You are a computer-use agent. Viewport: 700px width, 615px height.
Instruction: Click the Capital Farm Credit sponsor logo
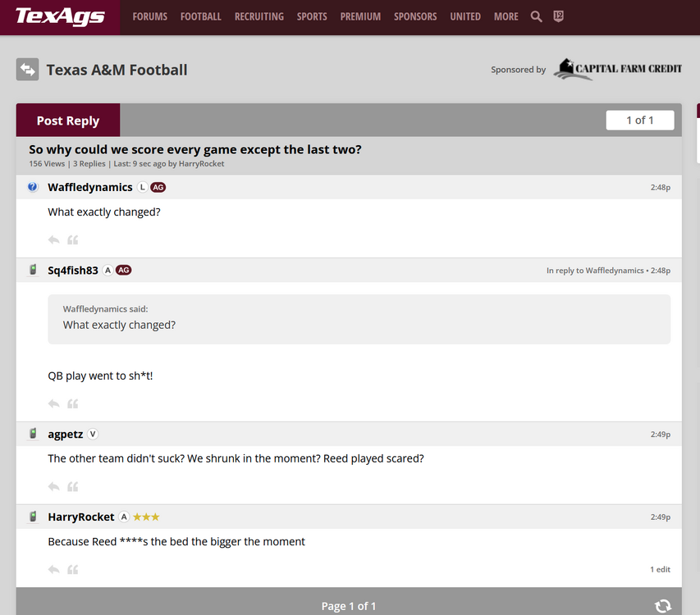click(x=617, y=70)
